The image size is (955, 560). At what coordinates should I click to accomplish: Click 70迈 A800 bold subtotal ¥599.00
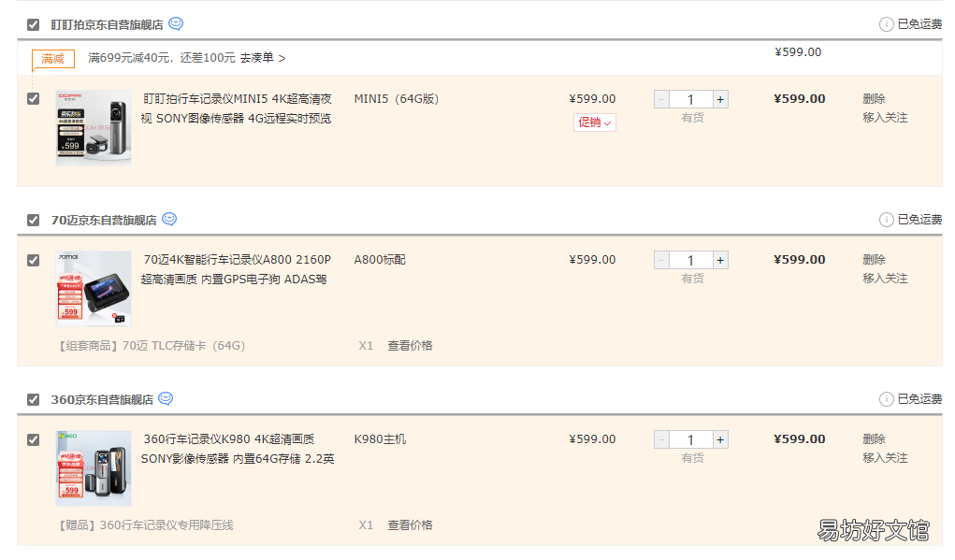click(800, 259)
